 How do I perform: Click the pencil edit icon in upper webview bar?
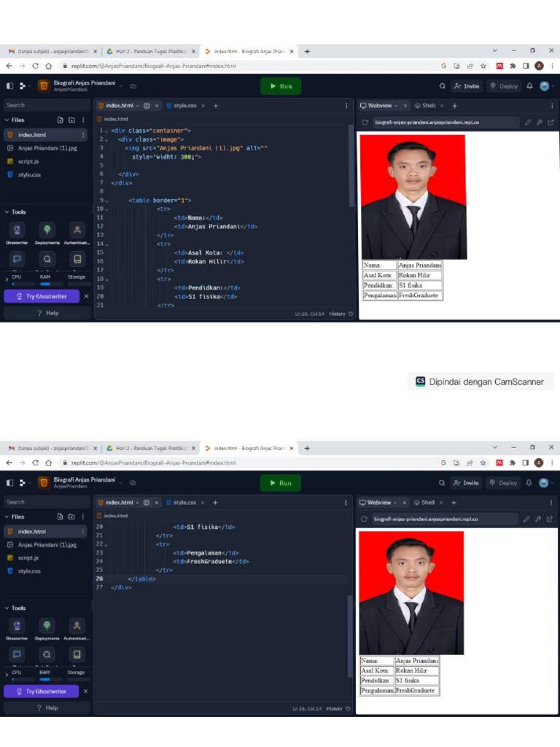point(528,123)
